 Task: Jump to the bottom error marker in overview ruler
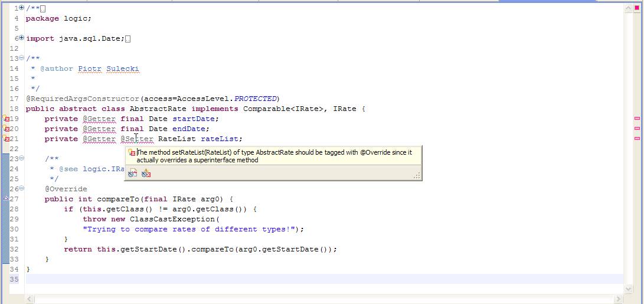(x=637, y=138)
